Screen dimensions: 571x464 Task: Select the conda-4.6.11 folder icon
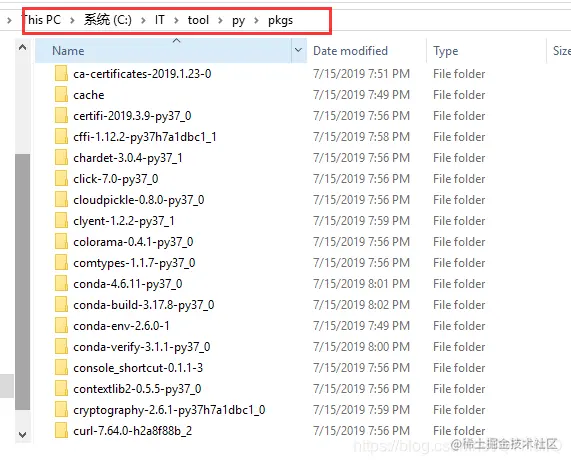pyautogui.click(x=61, y=284)
